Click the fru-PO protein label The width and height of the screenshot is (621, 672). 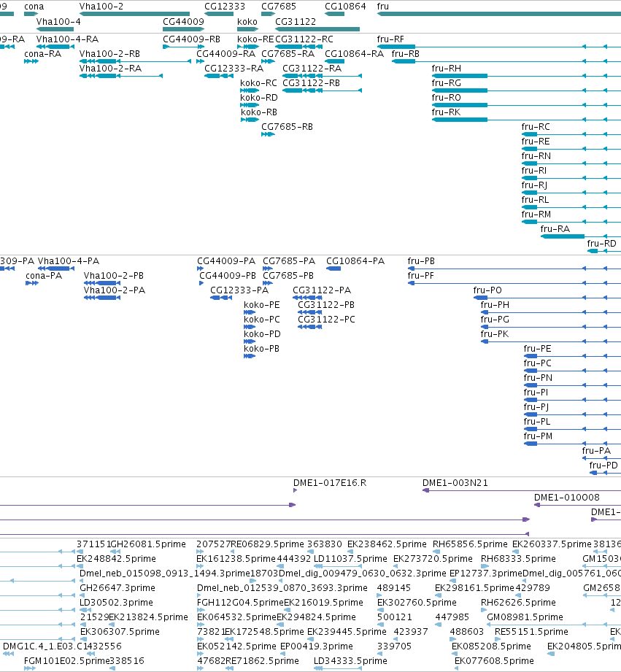coord(487,290)
